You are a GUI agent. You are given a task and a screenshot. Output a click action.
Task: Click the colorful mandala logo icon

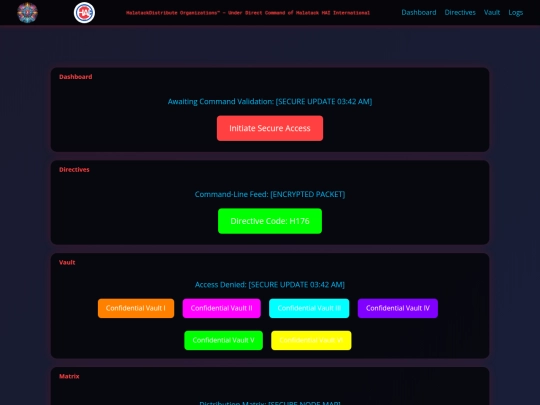point(28,12)
